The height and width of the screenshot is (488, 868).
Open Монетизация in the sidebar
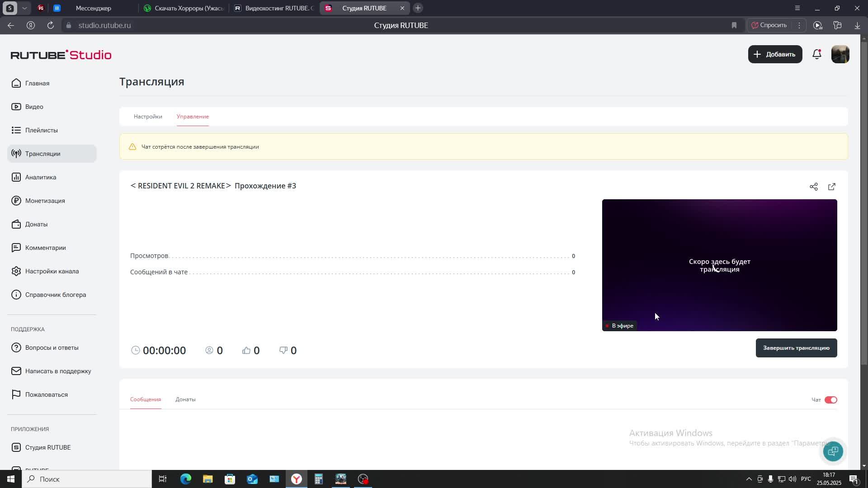coord(45,201)
